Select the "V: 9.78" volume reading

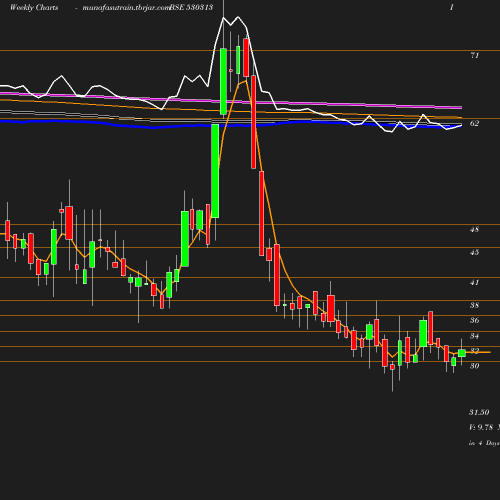(481, 427)
